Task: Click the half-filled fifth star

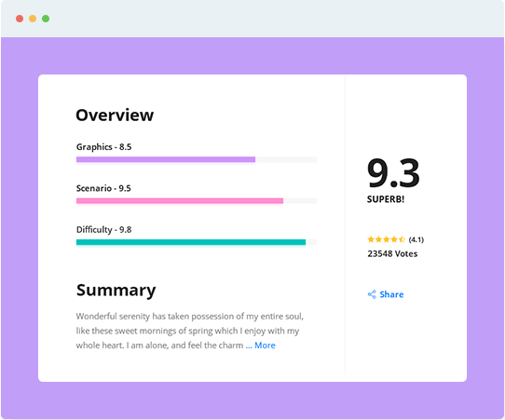Action: pos(402,239)
